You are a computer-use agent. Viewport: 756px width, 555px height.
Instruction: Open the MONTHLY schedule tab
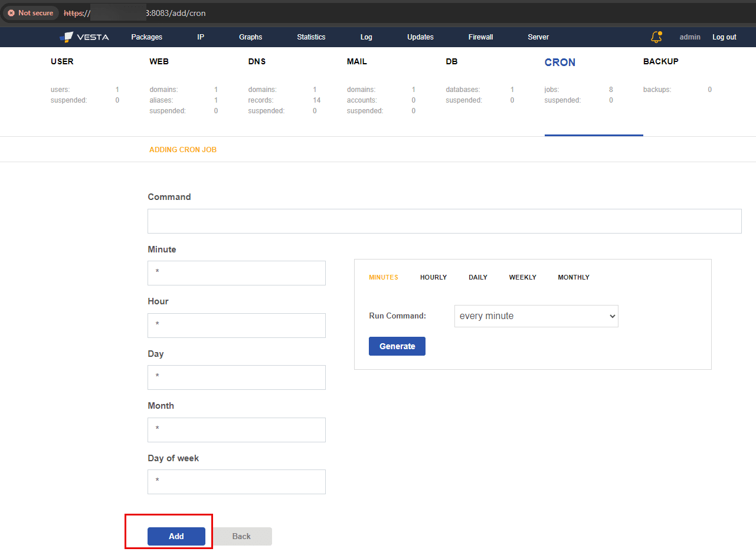573,277
